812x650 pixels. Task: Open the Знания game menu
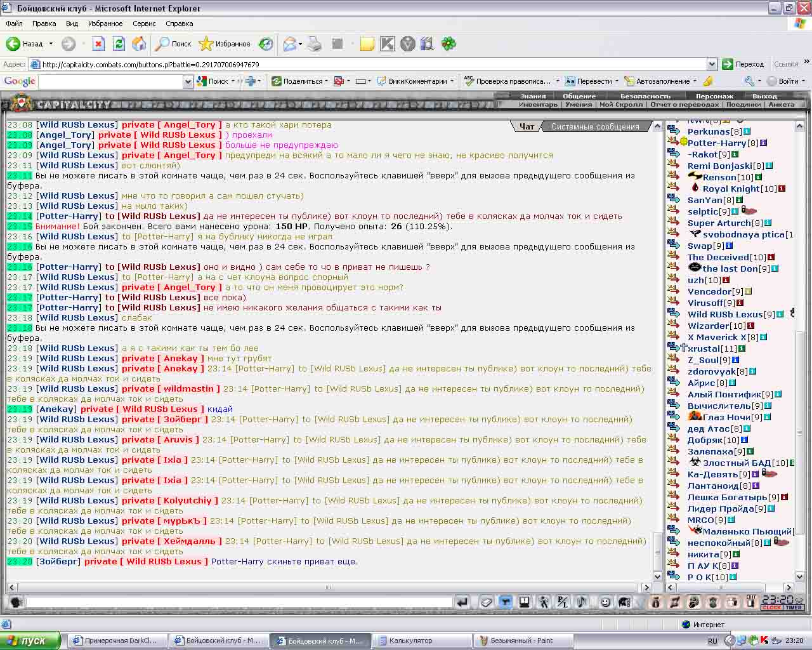(533, 96)
